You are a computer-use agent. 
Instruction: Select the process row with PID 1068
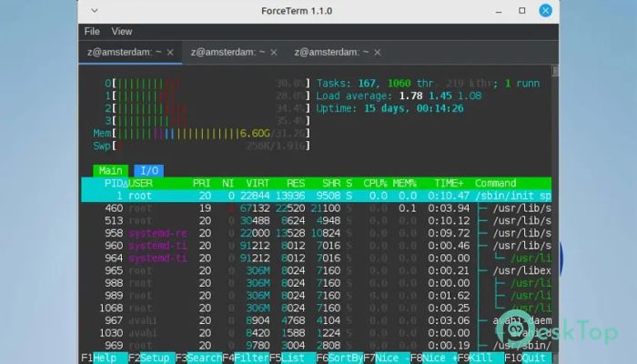click(x=316, y=308)
